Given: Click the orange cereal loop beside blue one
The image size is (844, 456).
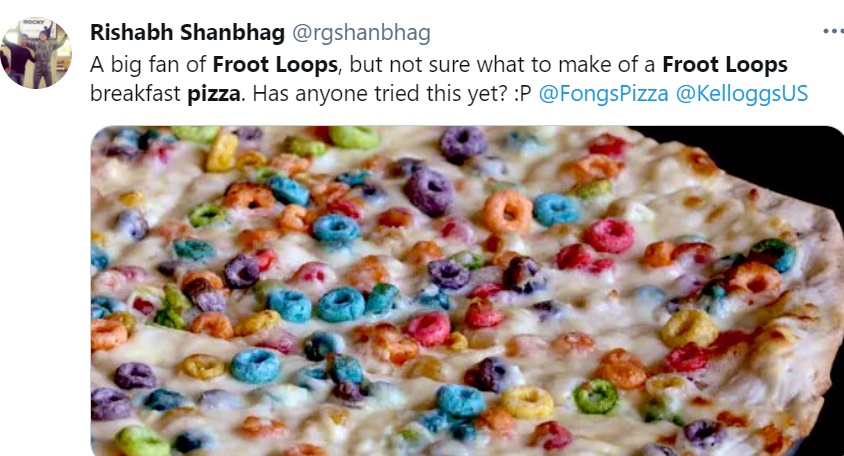Looking at the screenshot, I should coord(507,212).
